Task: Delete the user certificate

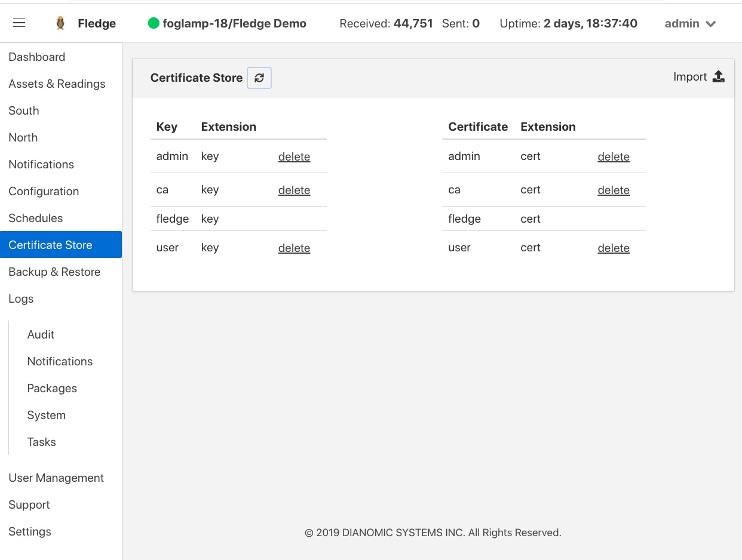Action: point(614,248)
